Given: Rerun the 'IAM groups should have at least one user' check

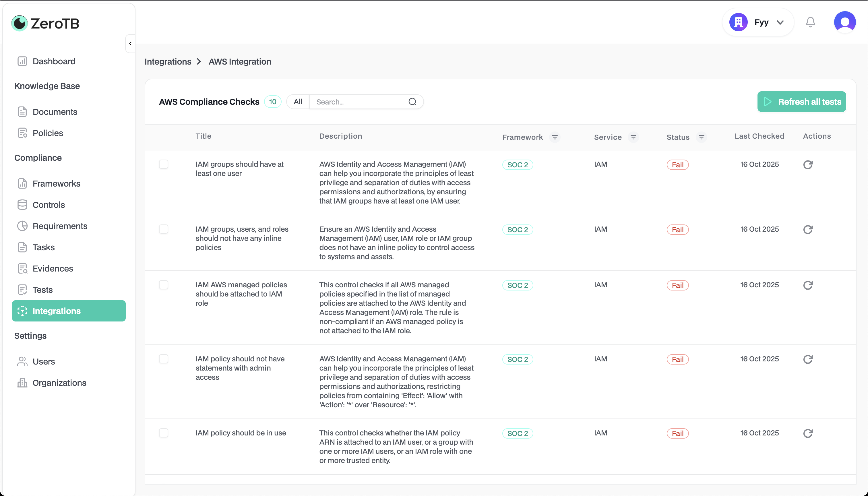Looking at the screenshot, I should tap(808, 165).
